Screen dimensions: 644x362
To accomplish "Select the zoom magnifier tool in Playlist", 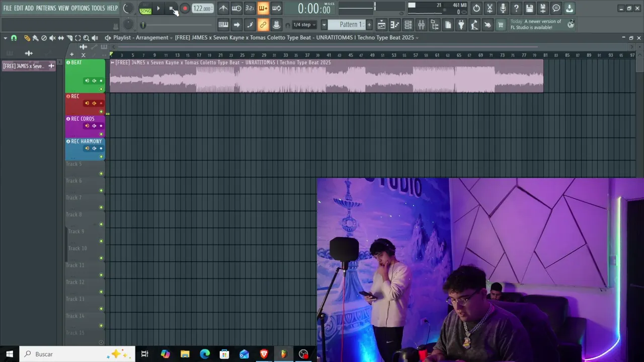I will 86,38.
